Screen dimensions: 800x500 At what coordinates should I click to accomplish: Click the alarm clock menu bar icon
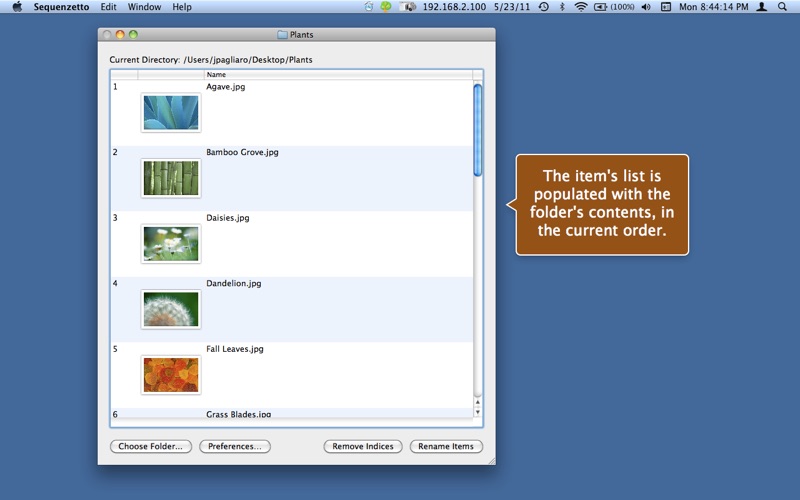point(368,7)
